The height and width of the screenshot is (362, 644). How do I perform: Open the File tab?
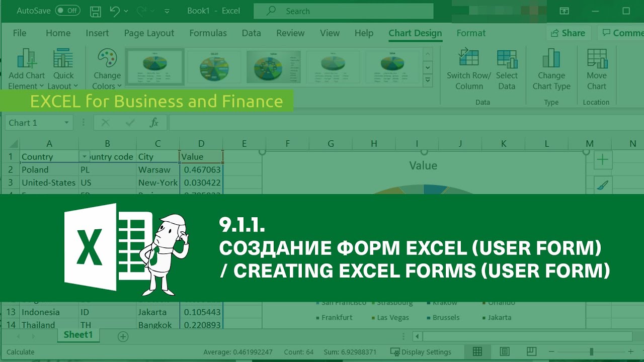[20, 33]
